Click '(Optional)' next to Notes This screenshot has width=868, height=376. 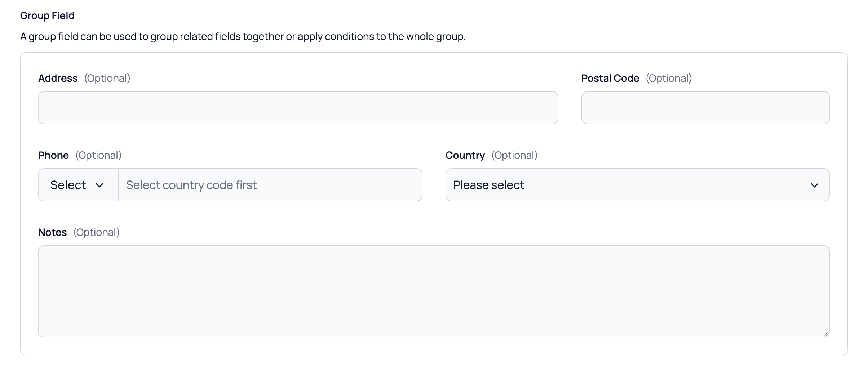tap(96, 232)
